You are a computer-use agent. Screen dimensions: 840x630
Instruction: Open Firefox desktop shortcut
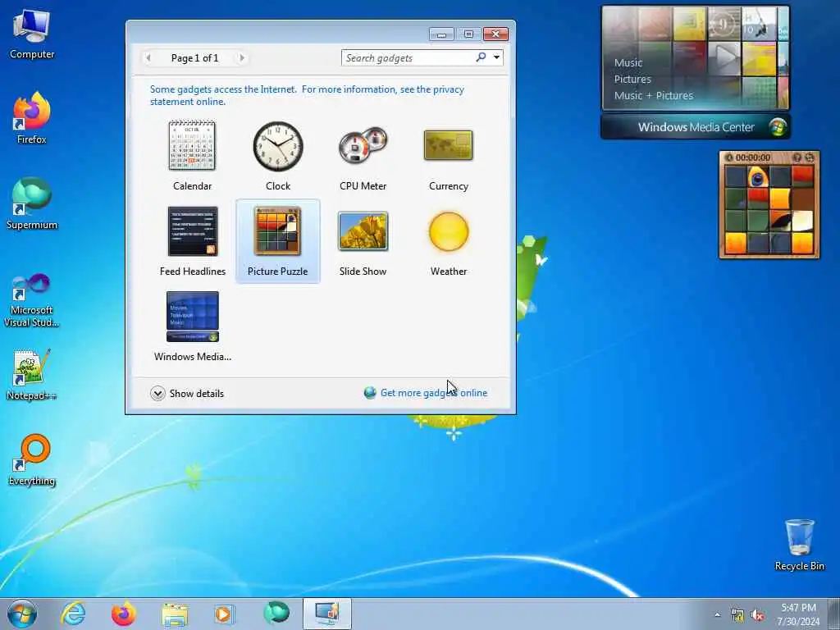point(32,118)
